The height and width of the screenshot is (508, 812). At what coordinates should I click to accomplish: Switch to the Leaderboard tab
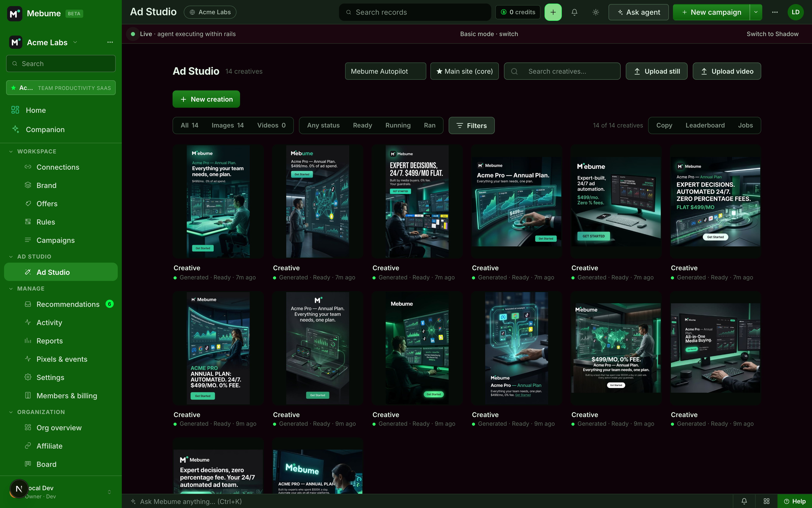point(705,125)
